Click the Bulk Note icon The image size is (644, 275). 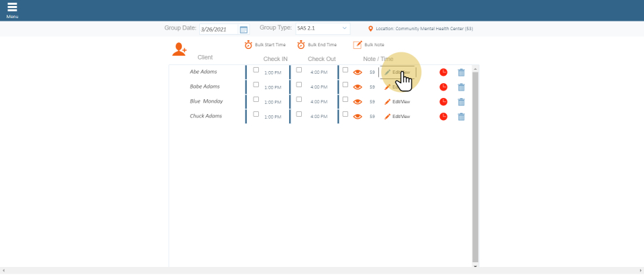358,45
